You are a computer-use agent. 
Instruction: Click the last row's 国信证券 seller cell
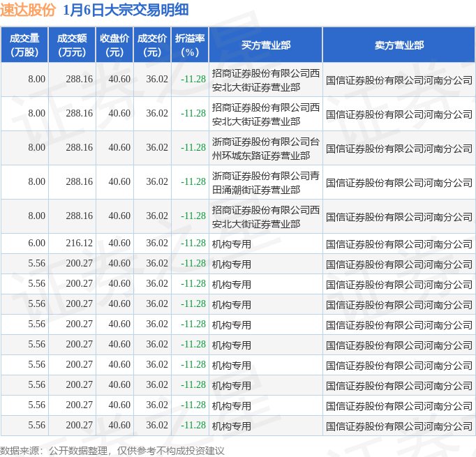(x=399, y=426)
